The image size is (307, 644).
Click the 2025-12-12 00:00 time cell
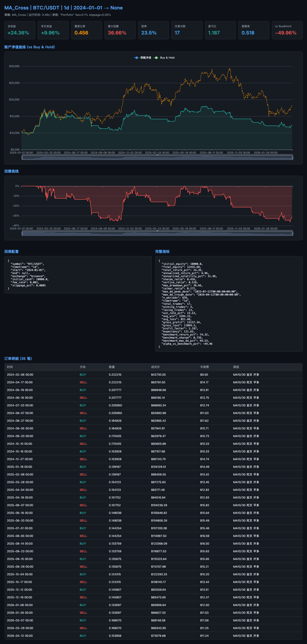pos(20,590)
